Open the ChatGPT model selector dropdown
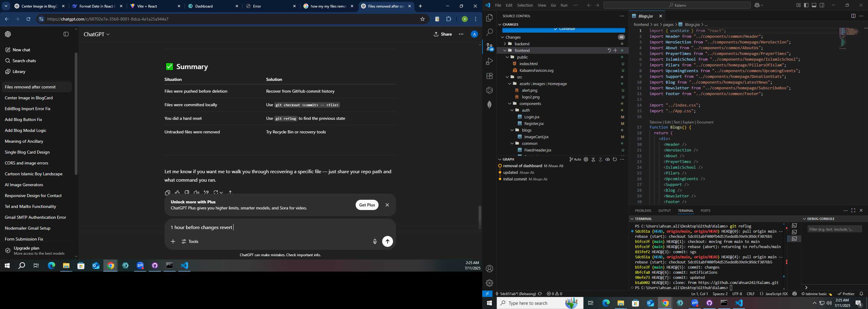 click(97, 34)
